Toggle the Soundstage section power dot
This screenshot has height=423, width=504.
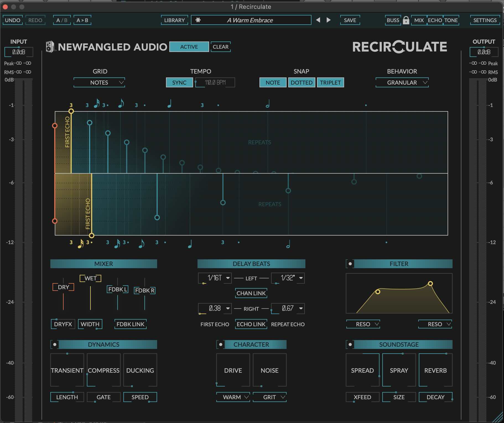[350, 344]
